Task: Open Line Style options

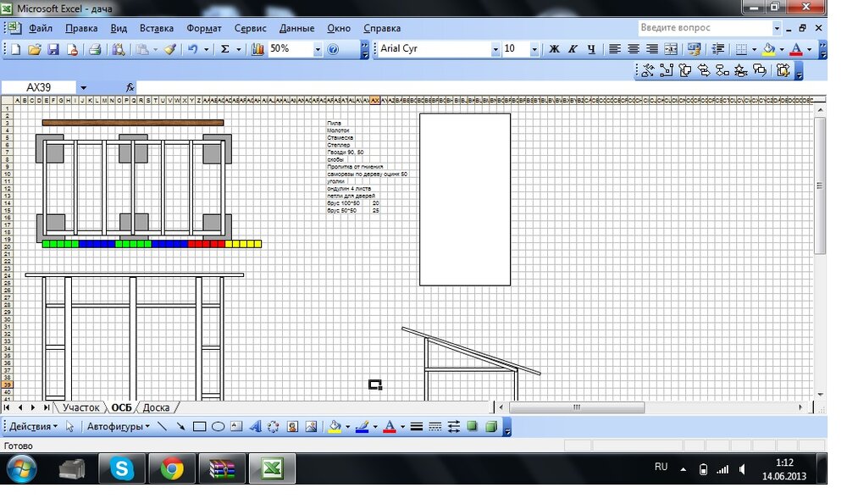Action: coord(417,426)
